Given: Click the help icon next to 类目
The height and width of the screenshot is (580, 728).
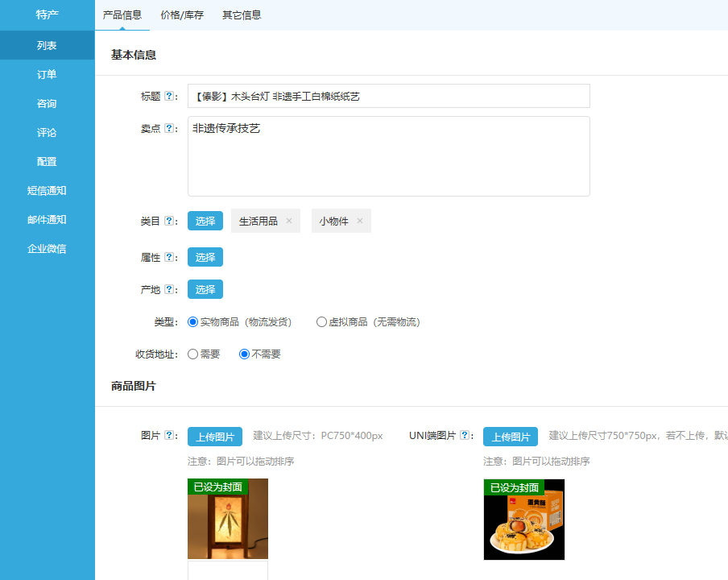Looking at the screenshot, I should (x=169, y=222).
